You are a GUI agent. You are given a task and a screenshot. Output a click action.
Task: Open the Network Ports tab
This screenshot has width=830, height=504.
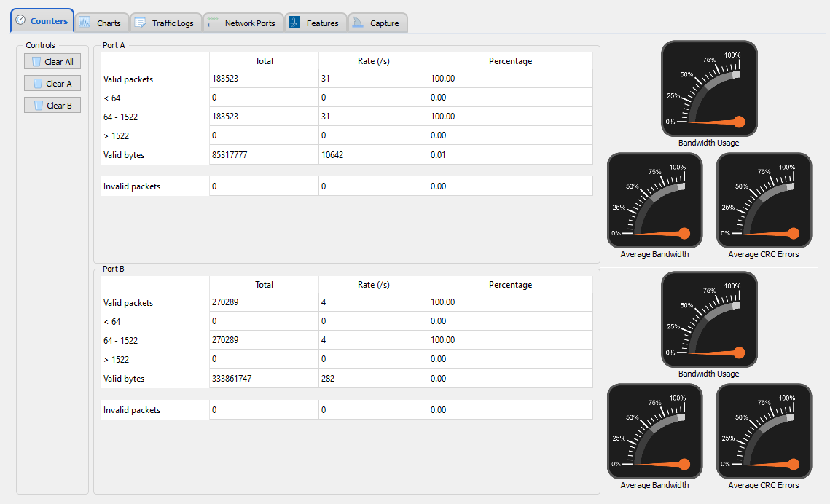pos(243,23)
